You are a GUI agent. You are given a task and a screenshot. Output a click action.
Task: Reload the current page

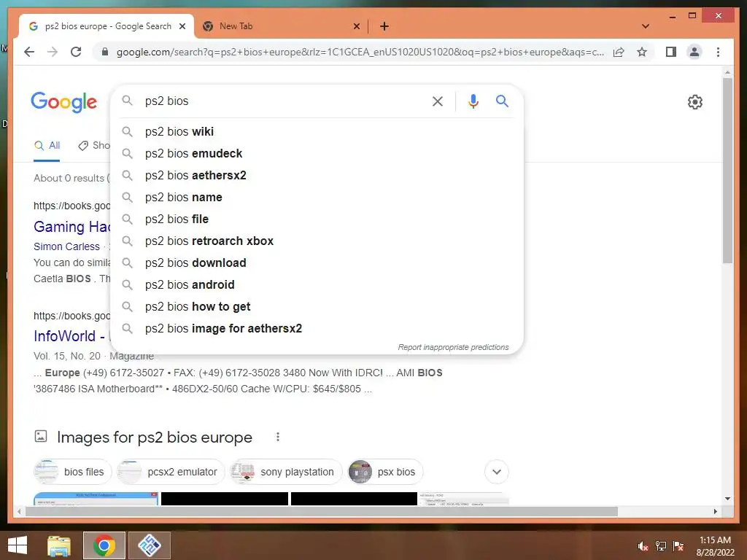pos(76,52)
